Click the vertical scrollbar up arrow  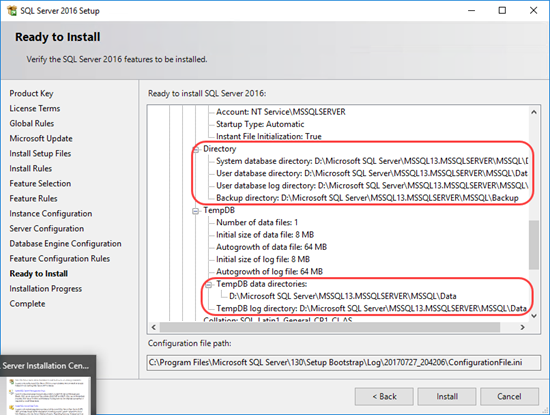point(534,112)
